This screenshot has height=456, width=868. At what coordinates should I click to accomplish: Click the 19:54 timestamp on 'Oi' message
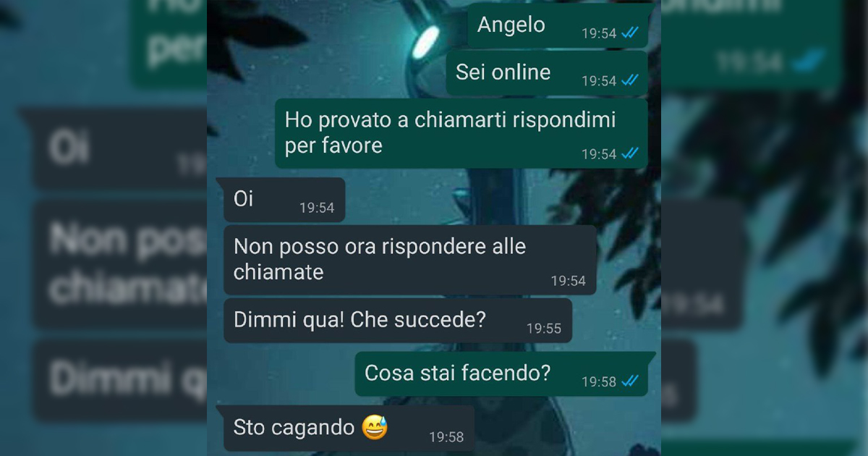pos(317,208)
